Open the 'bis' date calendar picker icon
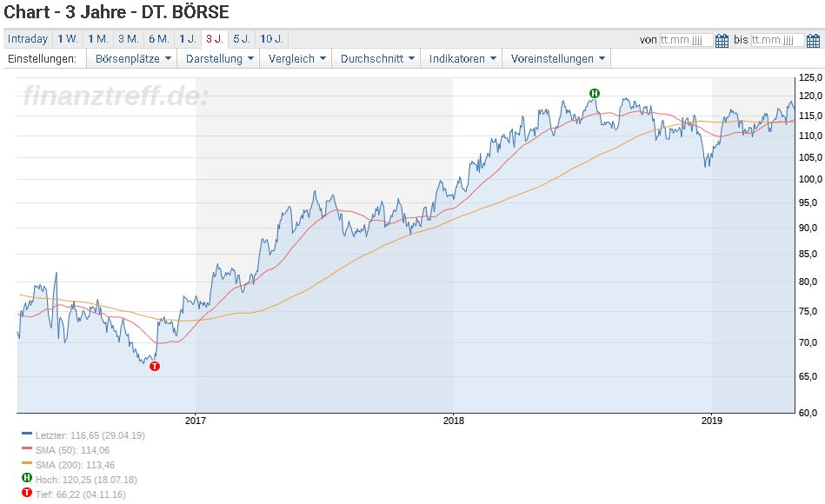Viewport: 825px width, 504px height. tap(813, 40)
